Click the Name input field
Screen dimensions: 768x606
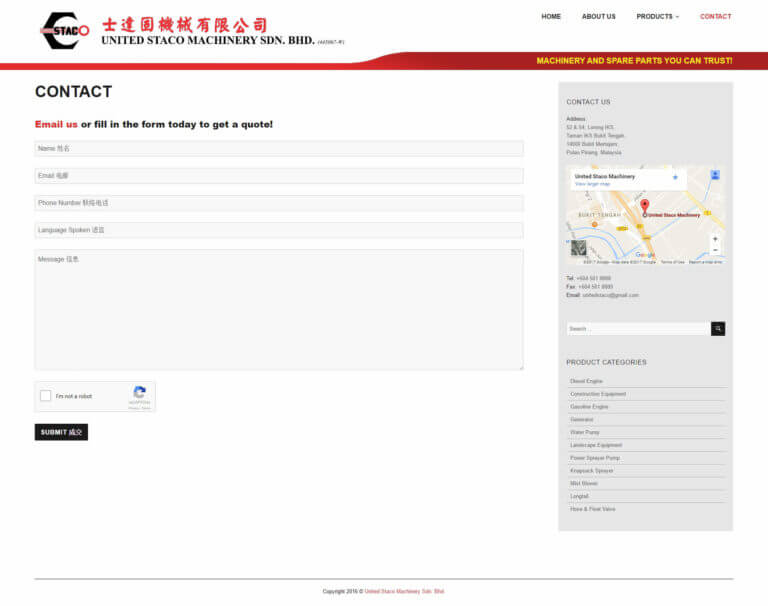click(x=279, y=148)
